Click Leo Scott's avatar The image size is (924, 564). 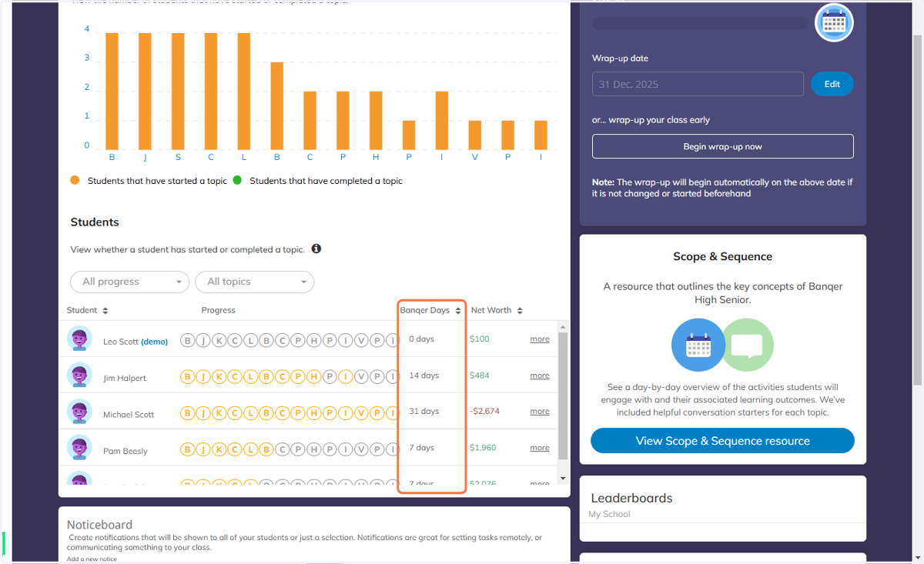(x=79, y=339)
